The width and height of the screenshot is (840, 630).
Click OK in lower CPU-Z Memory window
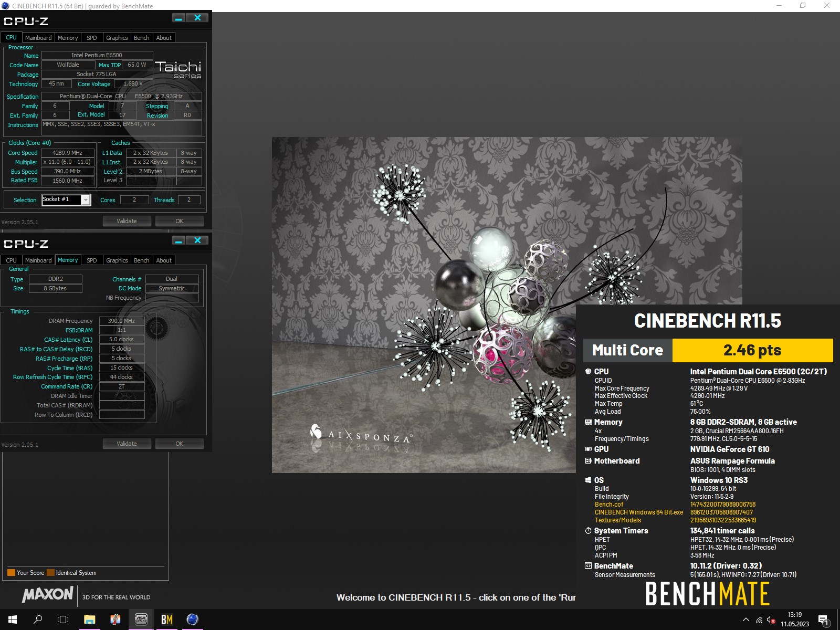click(x=179, y=444)
